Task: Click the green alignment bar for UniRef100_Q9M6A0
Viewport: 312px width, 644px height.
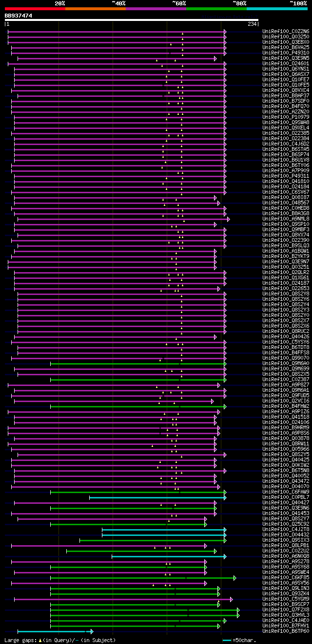Action: click(138, 363)
